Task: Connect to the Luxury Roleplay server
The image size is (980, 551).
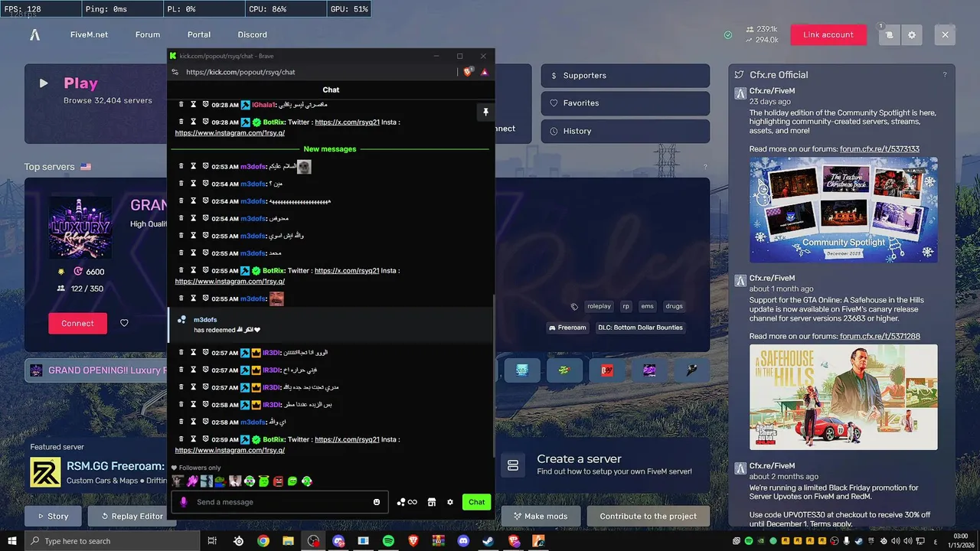Action: pos(77,323)
